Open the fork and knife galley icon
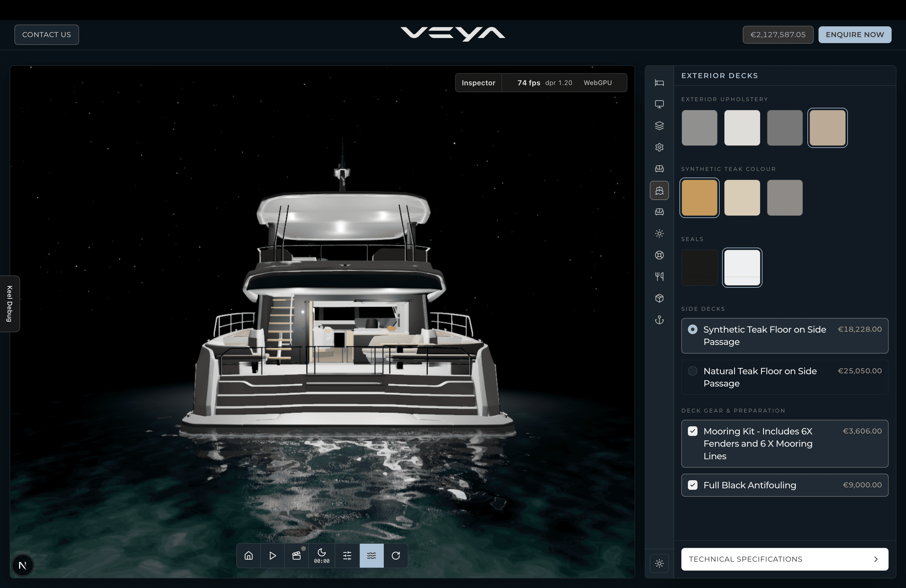The width and height of the screenshot is (906, 588). (x=659, y=277)
